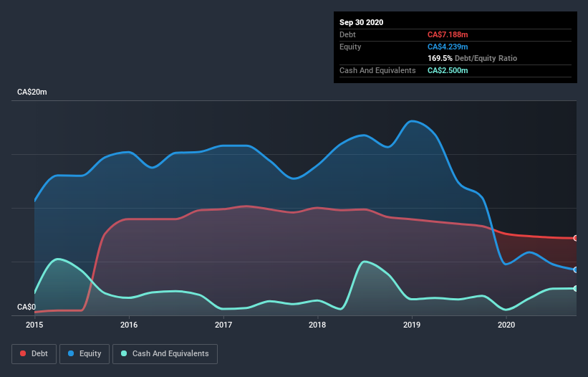This screenshot has width=588, height=377.
Task: Click the blue Equity end-point marker
Action: [x=576, y=269]
